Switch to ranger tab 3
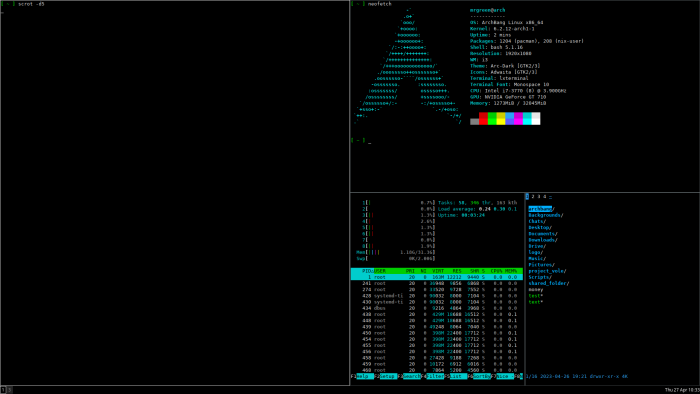The height and width of the screenshot is (394, 700). (538, 196)
